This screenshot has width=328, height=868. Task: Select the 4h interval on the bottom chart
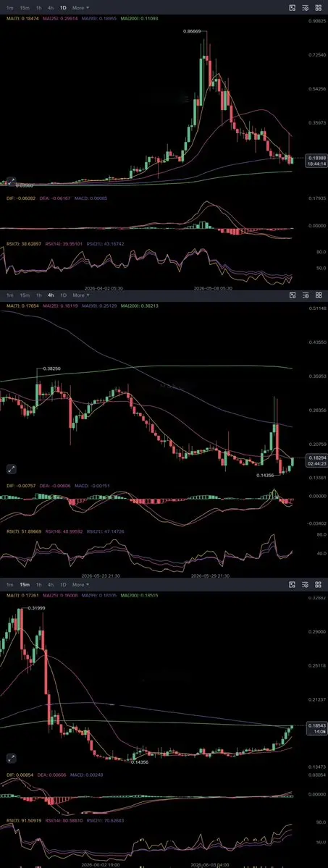(51, 585)
